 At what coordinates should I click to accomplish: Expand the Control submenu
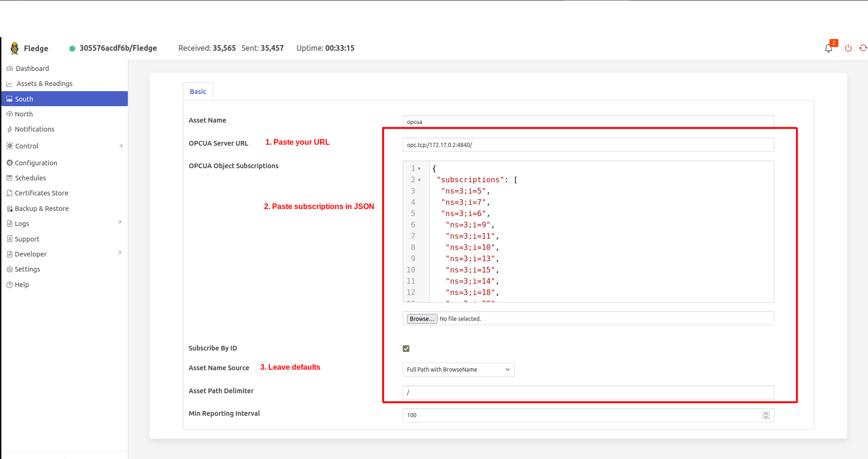121,146
